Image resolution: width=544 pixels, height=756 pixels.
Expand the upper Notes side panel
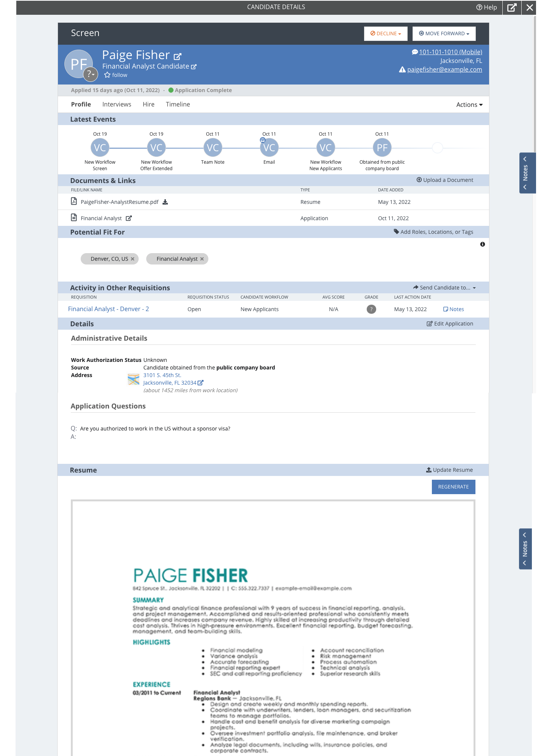tap(527, 173)
